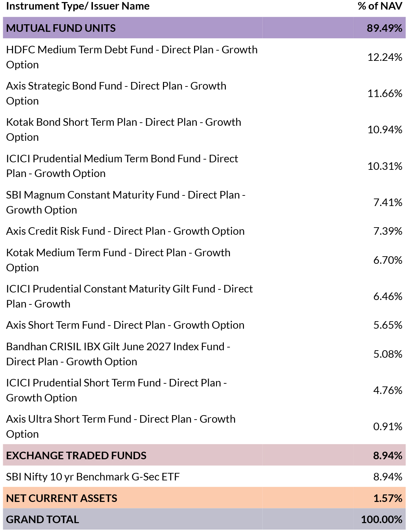Click ICICI Prudential Constant Maturity Gilt Fund
Screen dimensions: 409x532
[x=129, y=296]
